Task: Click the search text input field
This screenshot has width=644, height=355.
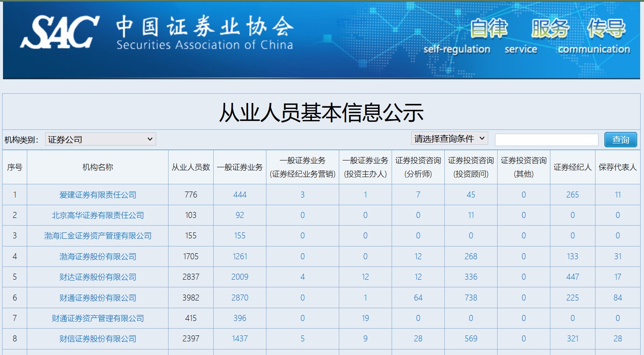Action: (547, 140)
